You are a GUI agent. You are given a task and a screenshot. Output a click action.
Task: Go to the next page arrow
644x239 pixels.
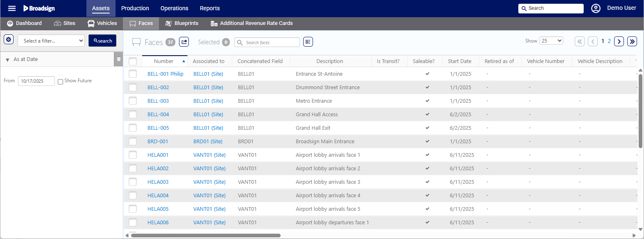(619, 41)
